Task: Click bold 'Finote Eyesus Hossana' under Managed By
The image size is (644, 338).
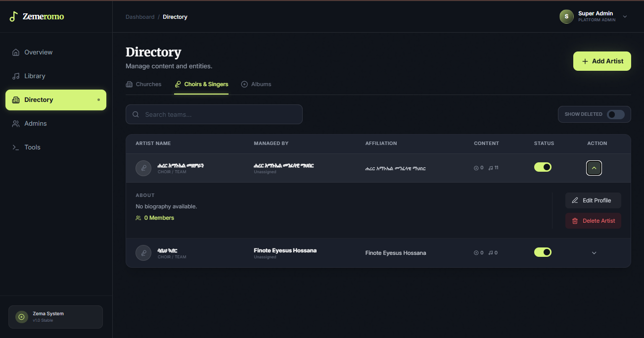Action: click(285, 250)
